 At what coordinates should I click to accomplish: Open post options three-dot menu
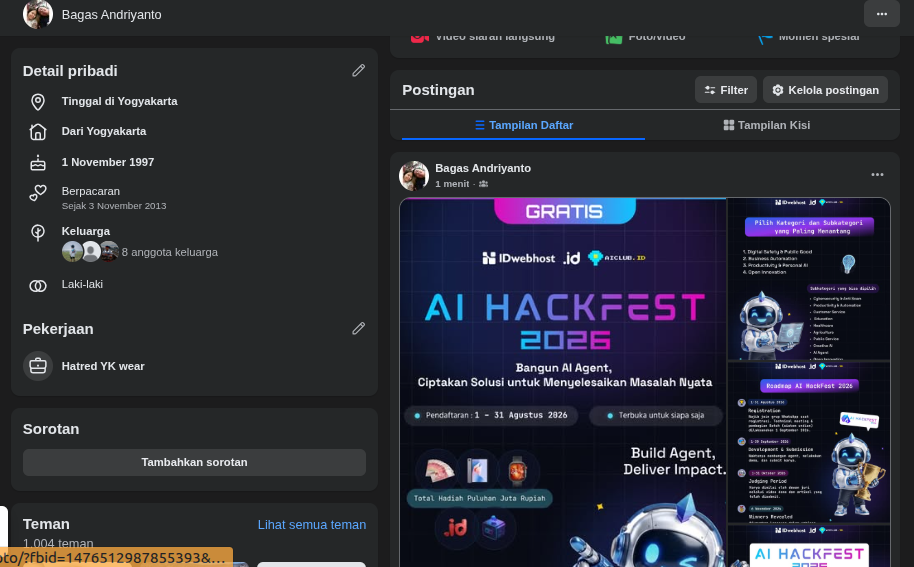point(877,175)
